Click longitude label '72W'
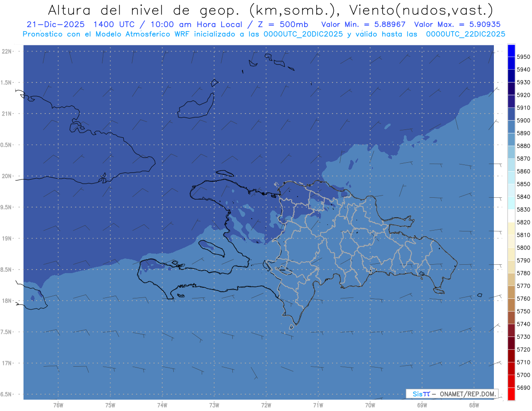Image resolution: width=532 pixels, height=411 pixels. [x=266, y=405]
